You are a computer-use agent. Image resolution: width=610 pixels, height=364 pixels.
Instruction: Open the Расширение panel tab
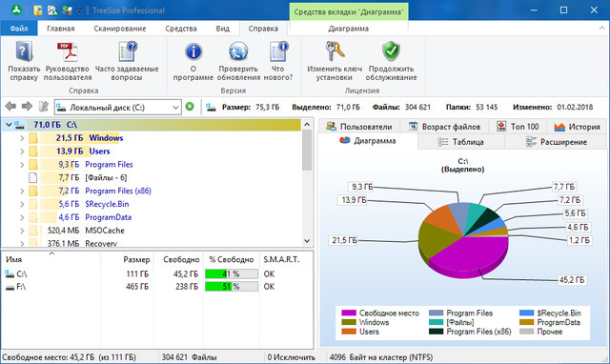click(x=556, y=142)
